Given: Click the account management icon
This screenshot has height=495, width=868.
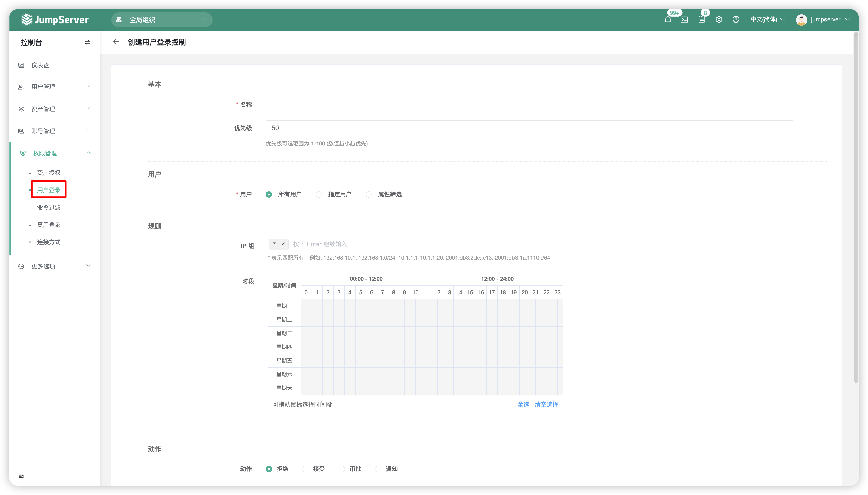Looking at the screenshot, I should click(21, 131).
